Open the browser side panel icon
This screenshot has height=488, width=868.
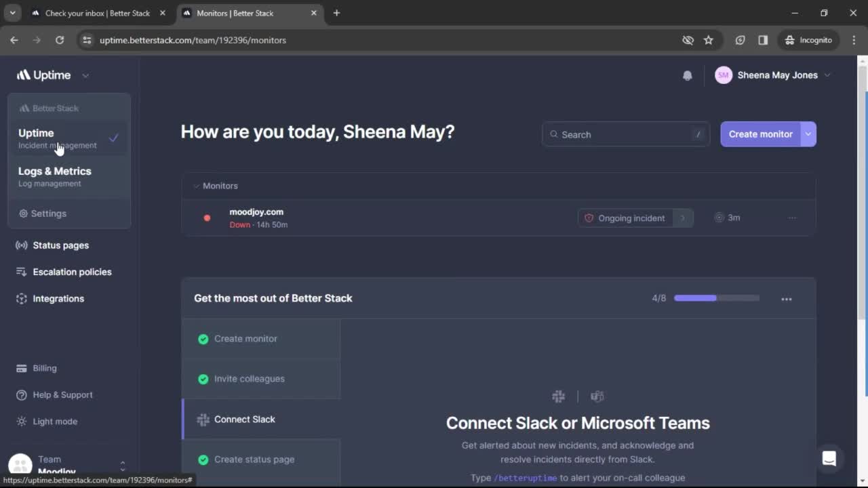pyautogui.click(x=763, y=40)
